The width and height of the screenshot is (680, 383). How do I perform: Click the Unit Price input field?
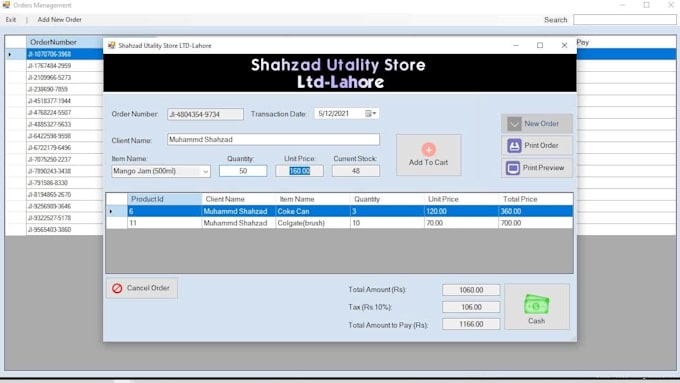(299, 171)
